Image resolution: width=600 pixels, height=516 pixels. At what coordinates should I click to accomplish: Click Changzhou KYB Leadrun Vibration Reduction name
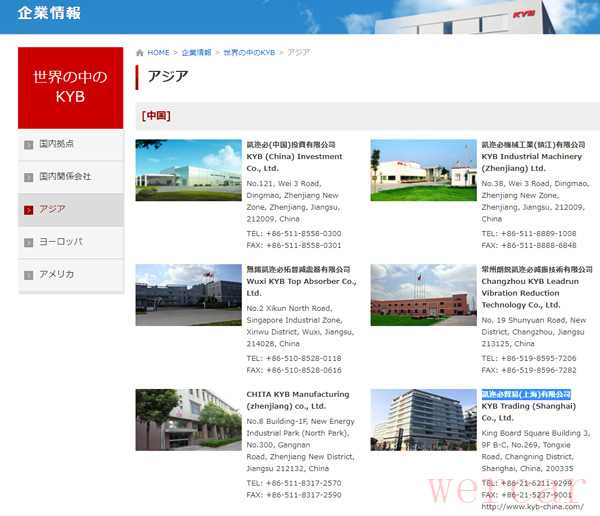point(530,293)
